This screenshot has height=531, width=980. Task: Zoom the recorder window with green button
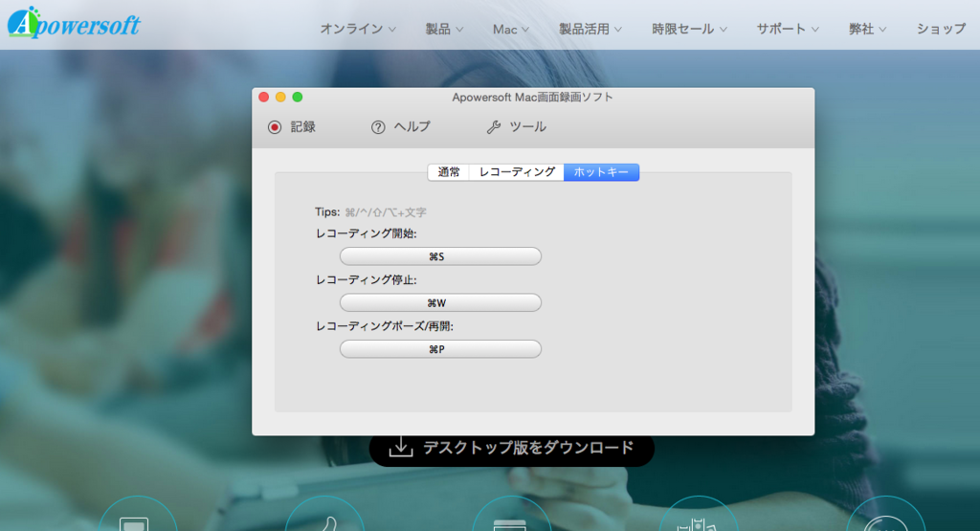tap(298, 97)
